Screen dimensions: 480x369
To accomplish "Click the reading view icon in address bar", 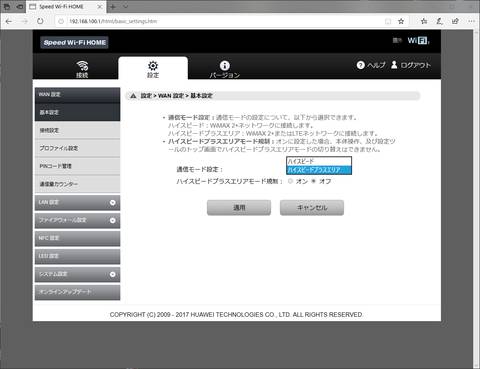I will coord(388,21).
